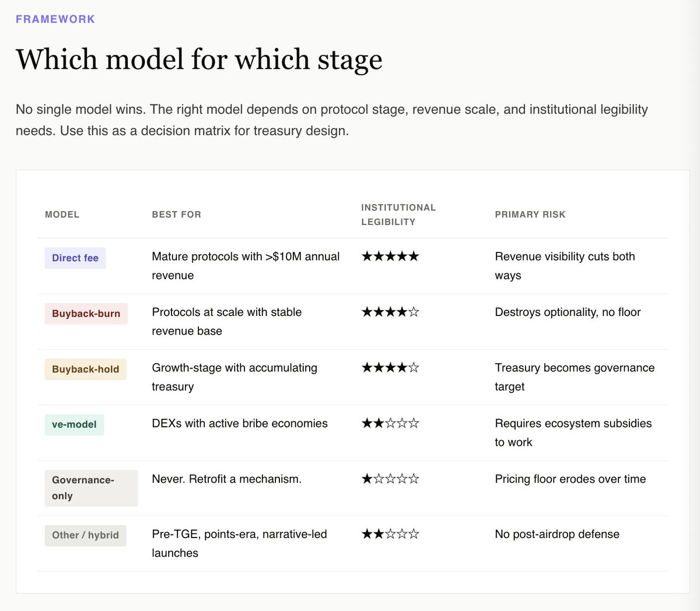Click the INSTITUTIONAL LEGIBILITY column header
Image resolution: width=700 pixels, height=611 pixels.
point(398,215)
